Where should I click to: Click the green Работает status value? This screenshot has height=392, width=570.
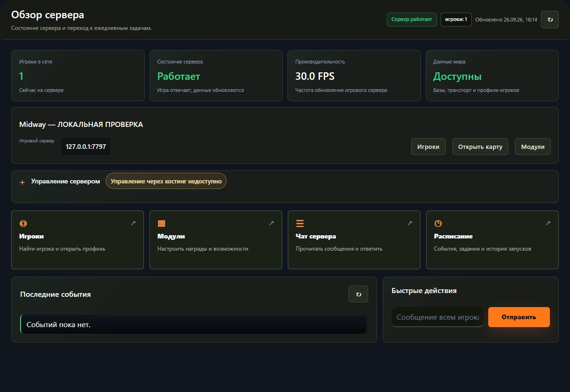[x=178, y=76]
